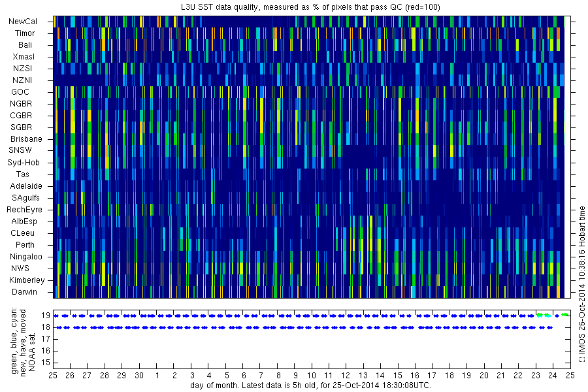
Task: Click the day 20 tick label
Action: (483, 376)
